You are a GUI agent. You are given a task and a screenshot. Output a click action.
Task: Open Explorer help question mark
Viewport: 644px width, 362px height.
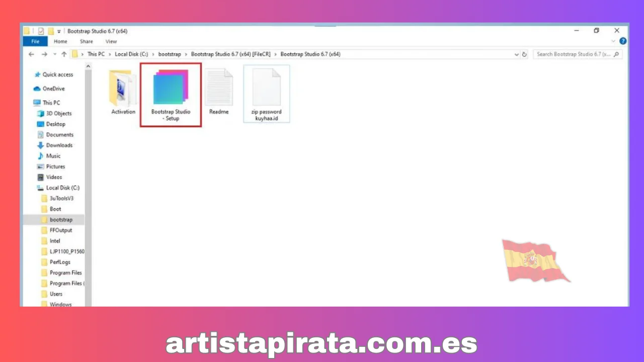coord(623,41)
